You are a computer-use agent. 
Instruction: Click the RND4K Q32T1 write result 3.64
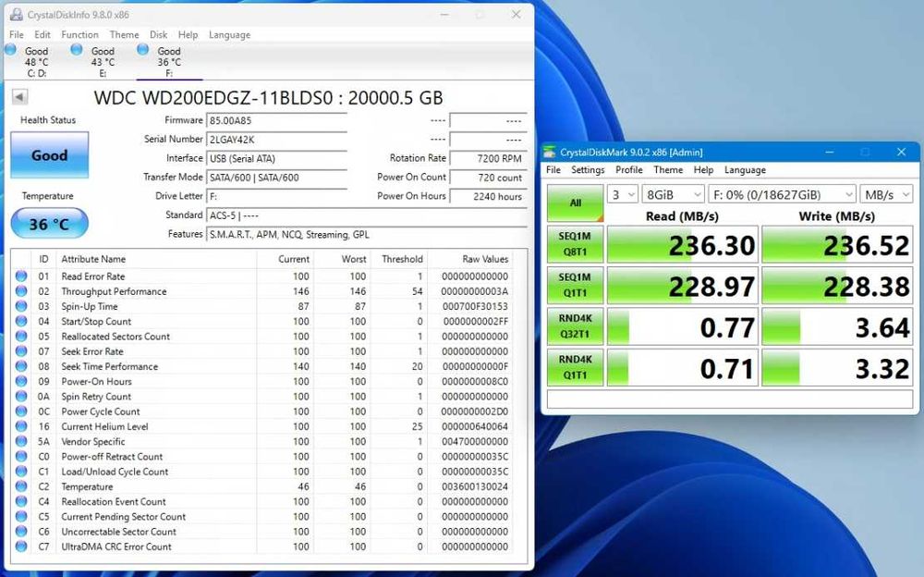837,326
